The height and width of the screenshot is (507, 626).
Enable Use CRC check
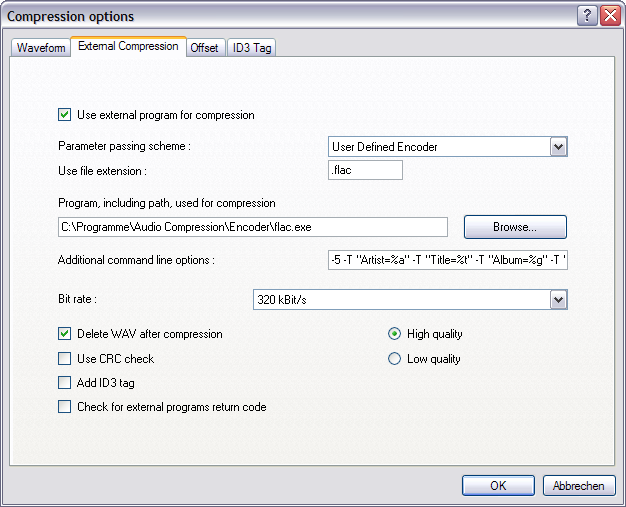64,358
